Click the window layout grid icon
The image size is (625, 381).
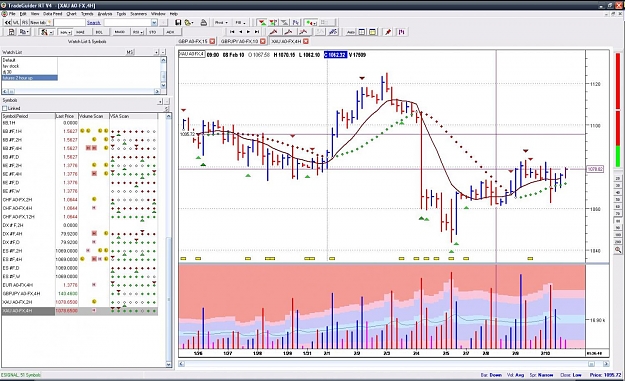[x=362, y=32]
